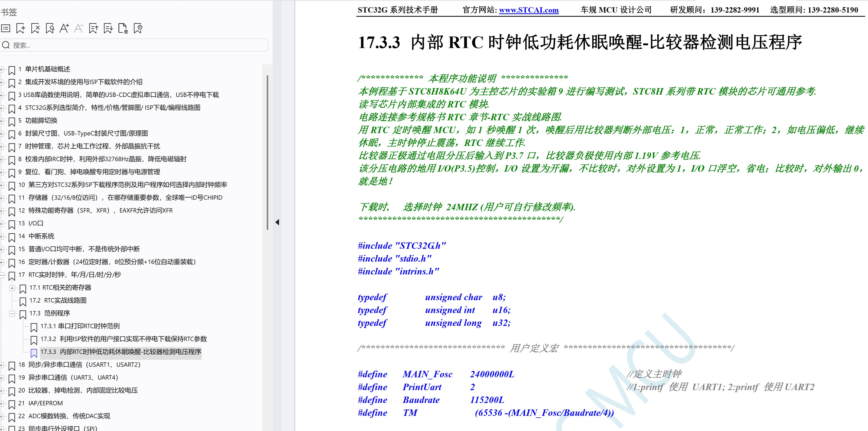
Task: Expand the 17.1 RTC相关的寄存器 node
Action: (12, 288)
